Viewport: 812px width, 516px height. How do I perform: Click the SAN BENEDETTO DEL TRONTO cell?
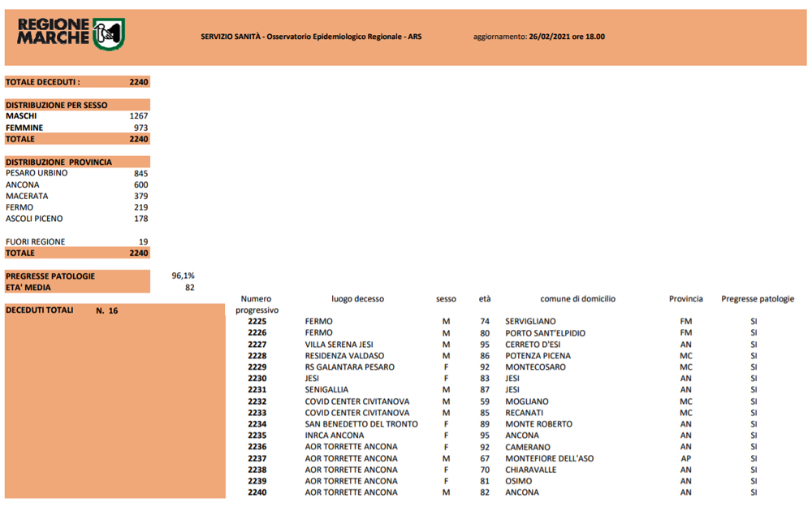point(361,424)
